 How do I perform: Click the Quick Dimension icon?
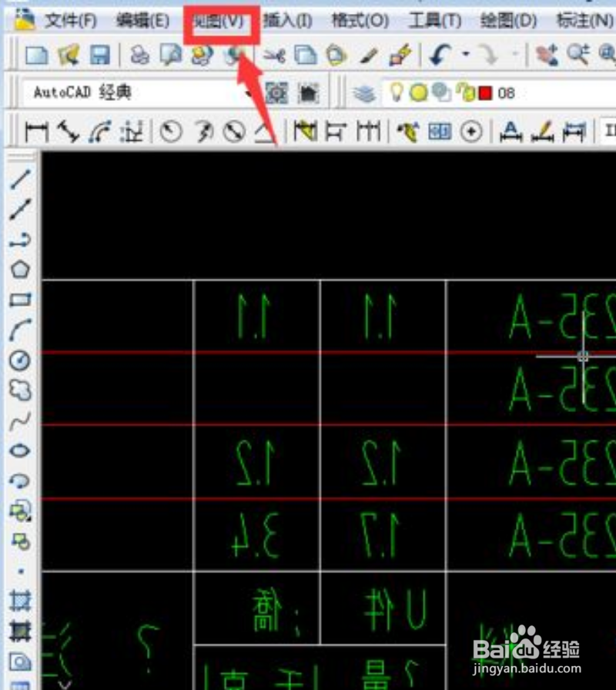point(305,132)
